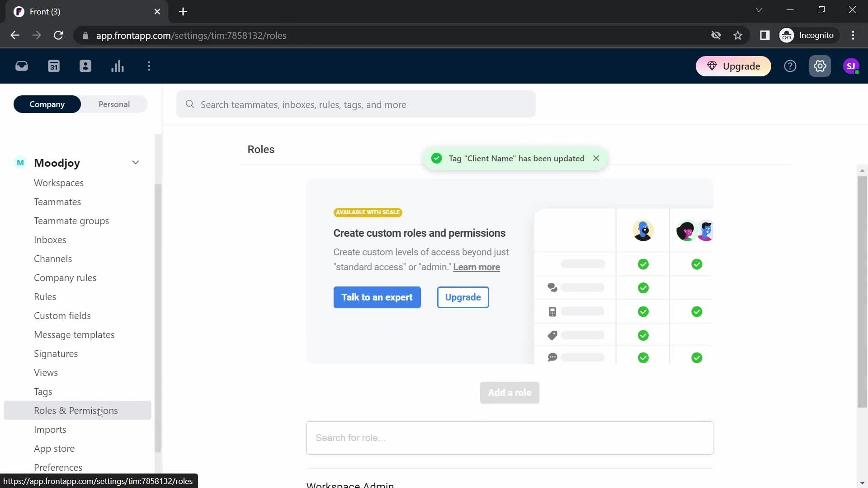Select Company settings tab

coord(47,104)
